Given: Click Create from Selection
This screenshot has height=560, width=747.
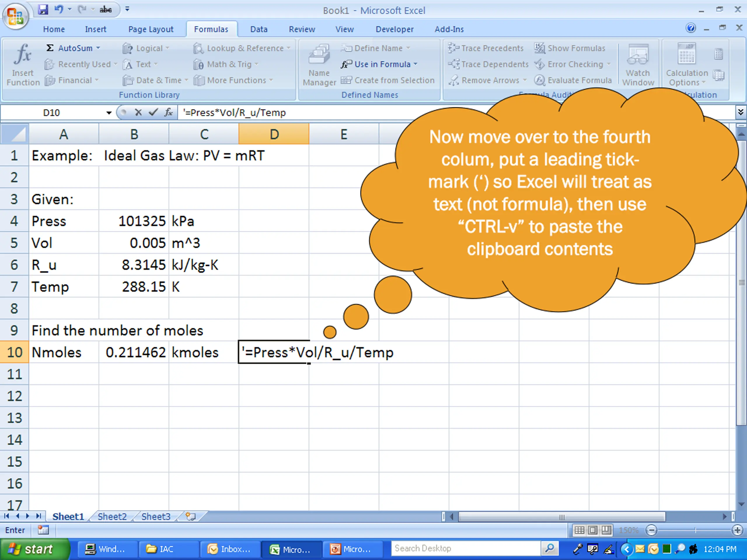Looking at the screenshot, I should click(x=387, y=80).
